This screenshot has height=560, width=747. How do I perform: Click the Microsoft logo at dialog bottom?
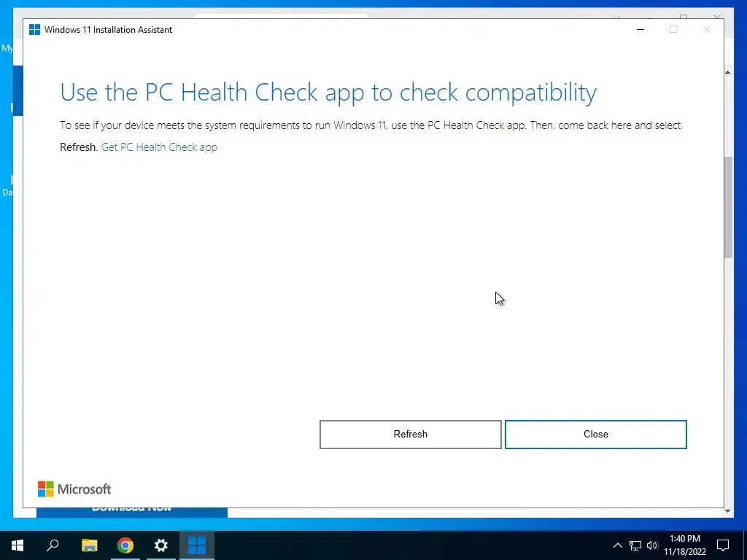pyautogui.click(x=74, y=489)
